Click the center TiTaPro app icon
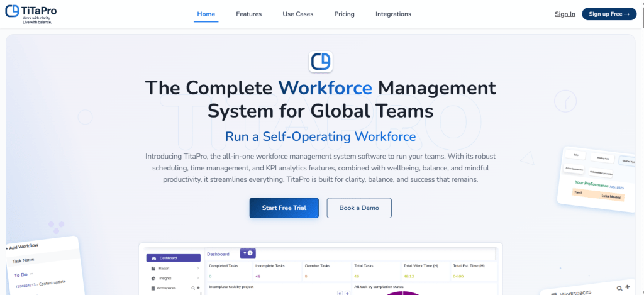The width and height of the screenshot is (644, 295). pyautogui.click(x=321, y=62)
